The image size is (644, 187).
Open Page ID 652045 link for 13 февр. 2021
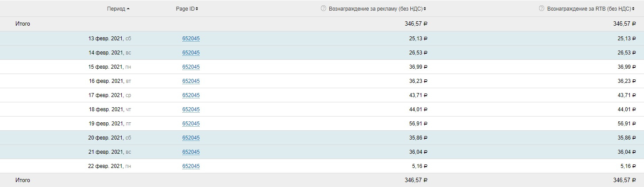pos(191,39)
